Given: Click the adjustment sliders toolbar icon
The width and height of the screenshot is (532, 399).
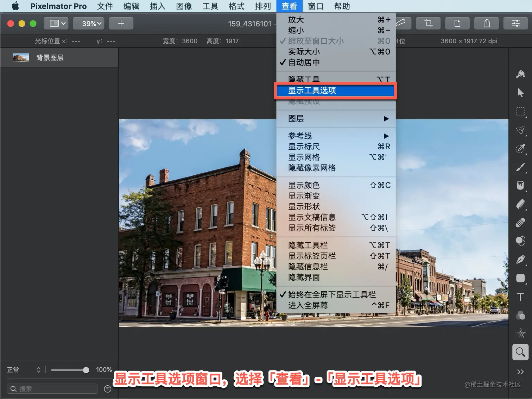Looking at the screenshot, I should tap(516, 23).
